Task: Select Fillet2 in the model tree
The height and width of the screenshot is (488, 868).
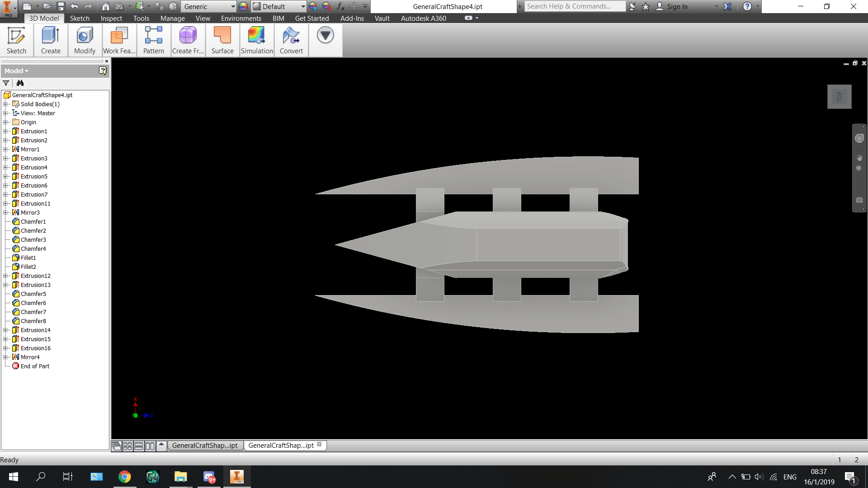Action: coord(28,267)
